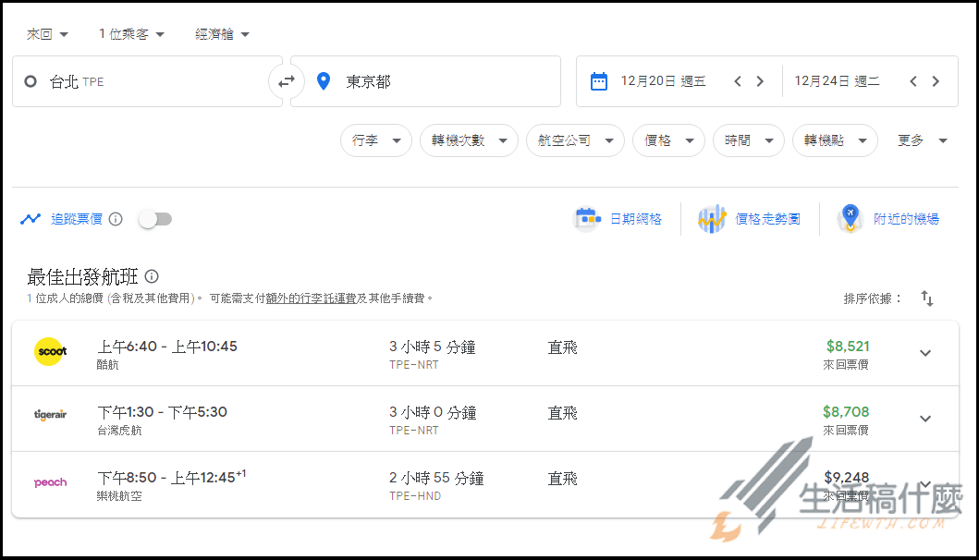The width and height of the screenshot is (979, 560).
Task: Click the 12月24日 週二 return date
Action: [x=837, y=81]
